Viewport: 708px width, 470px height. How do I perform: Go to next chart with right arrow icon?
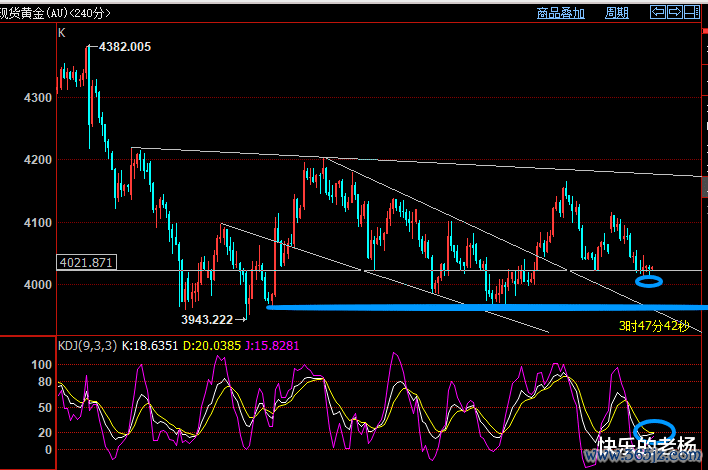tap(675, 12)
